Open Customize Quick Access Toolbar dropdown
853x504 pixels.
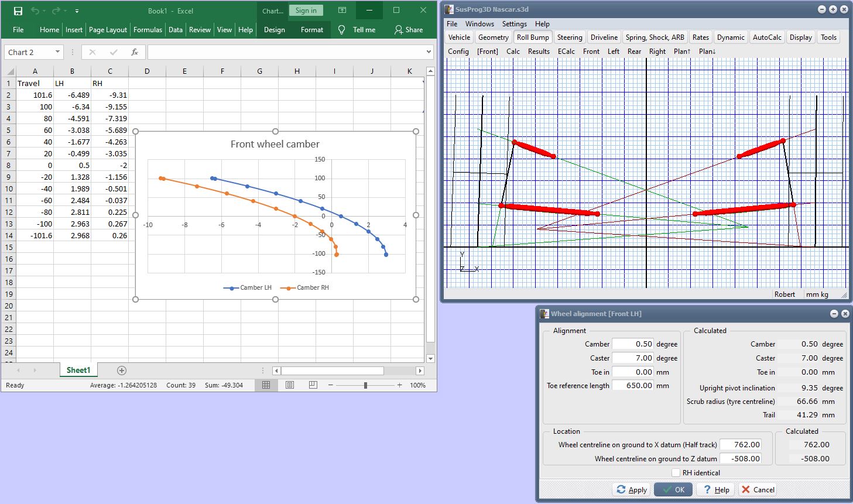click(77, 11)
